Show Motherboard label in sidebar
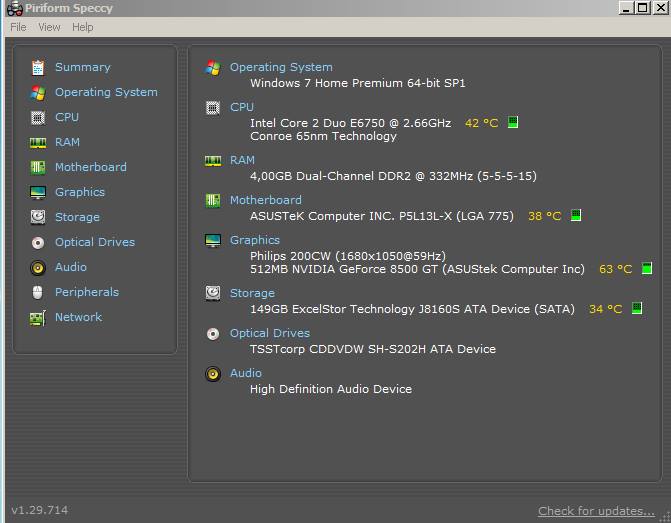Viewport: 671px width, 523px height. 91,167
